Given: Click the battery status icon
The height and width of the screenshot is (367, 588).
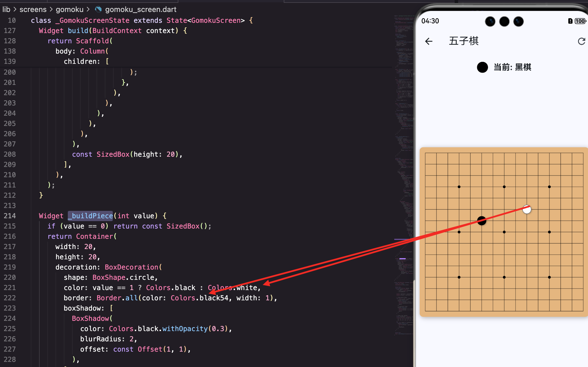Looking at the screenshot, I should coord(580,21).
